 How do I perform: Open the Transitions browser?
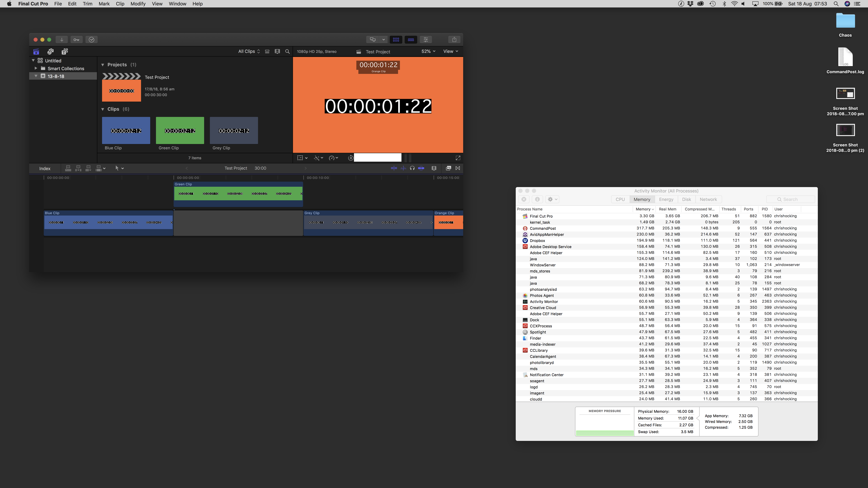coord(458,168)
